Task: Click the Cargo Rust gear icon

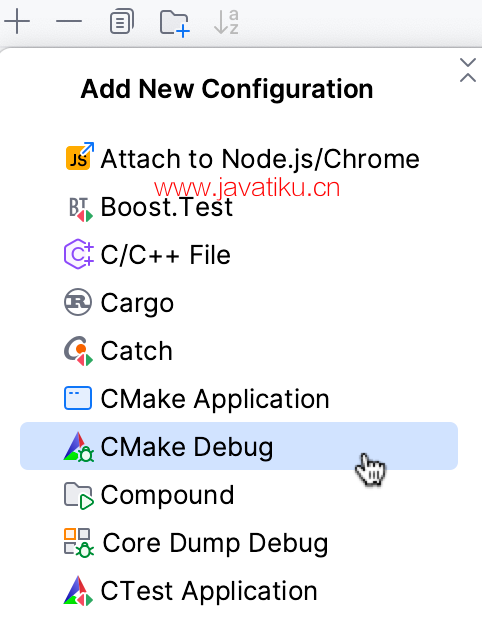Action: coord(78,302)
